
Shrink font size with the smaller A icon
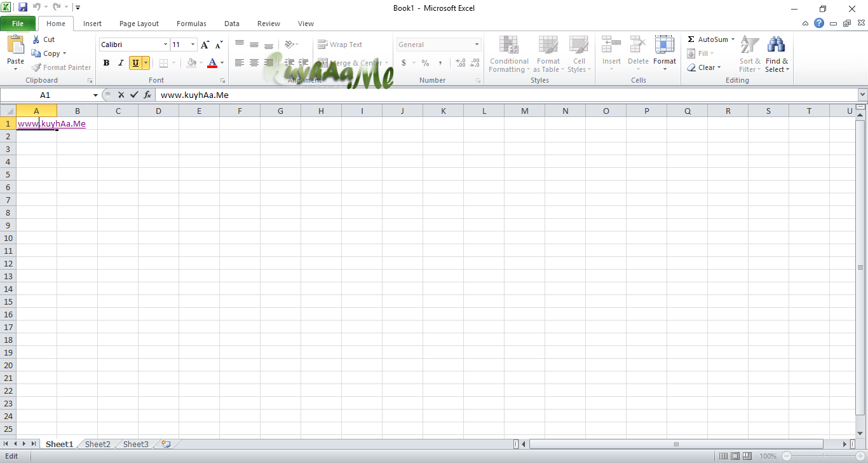219,45
